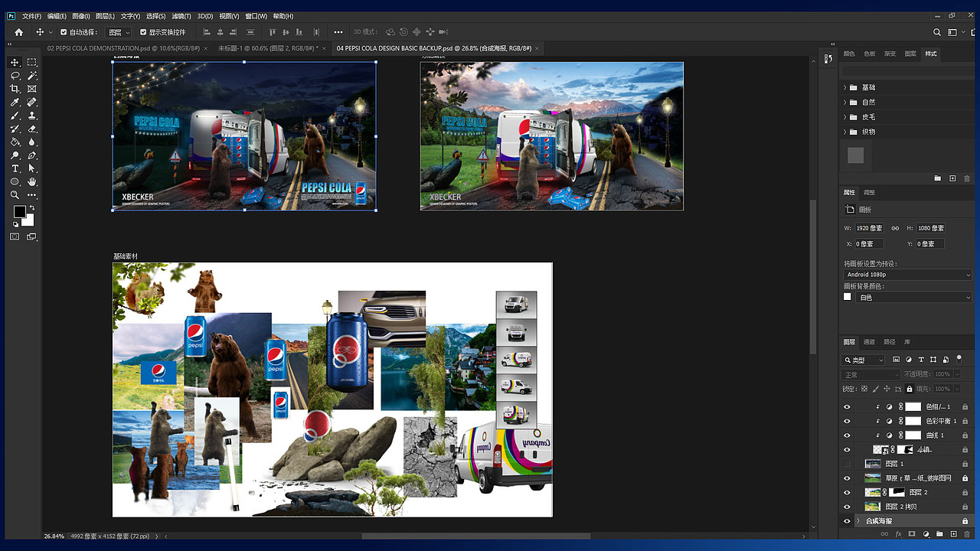Expand the 合成海报 layer group
Viewport: 980px width, 551px height.
(858, 521)
